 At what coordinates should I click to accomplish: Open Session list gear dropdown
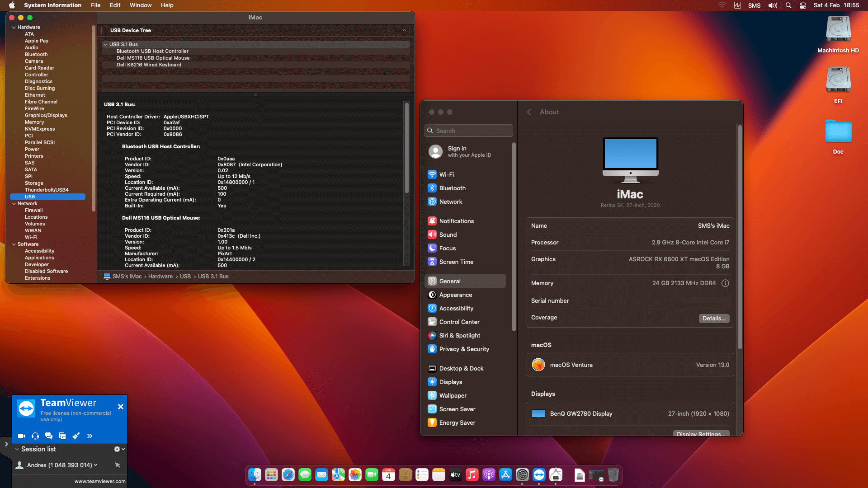click(x=119, y=449)
